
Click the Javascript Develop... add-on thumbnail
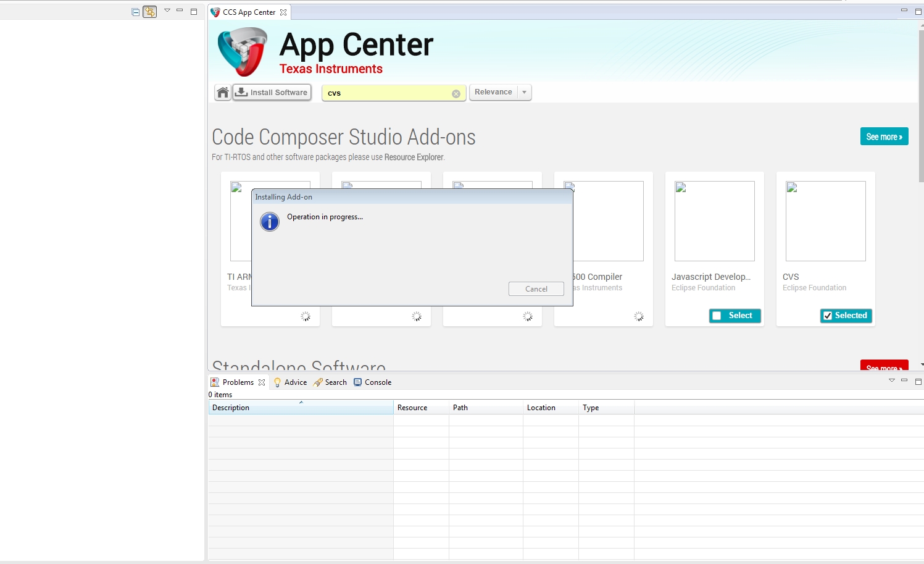[x=715, y=221]
